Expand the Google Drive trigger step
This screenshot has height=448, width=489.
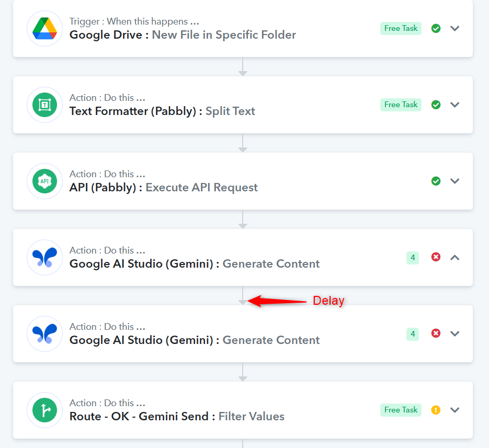[454, 28]
